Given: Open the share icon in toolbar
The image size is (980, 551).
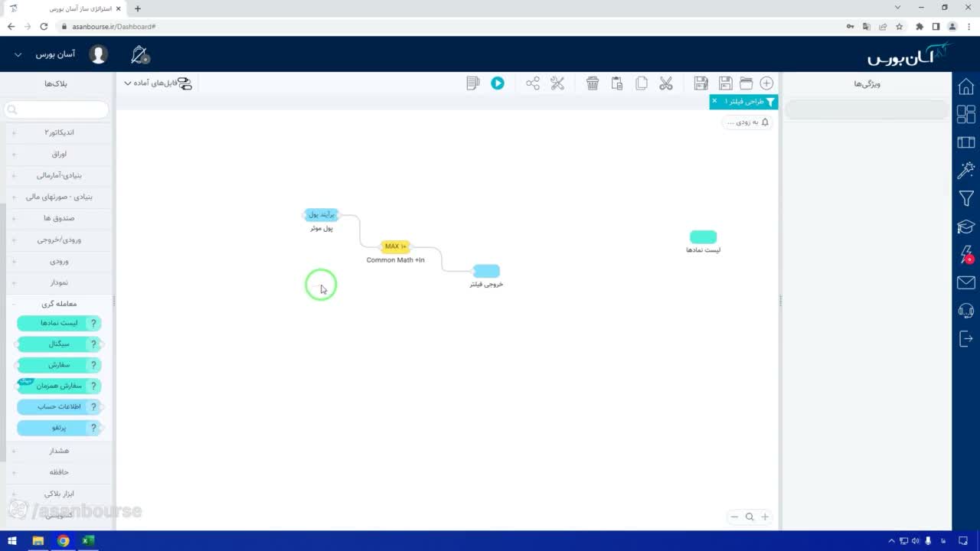Looking at the screenshot, I should click(533, 83).
